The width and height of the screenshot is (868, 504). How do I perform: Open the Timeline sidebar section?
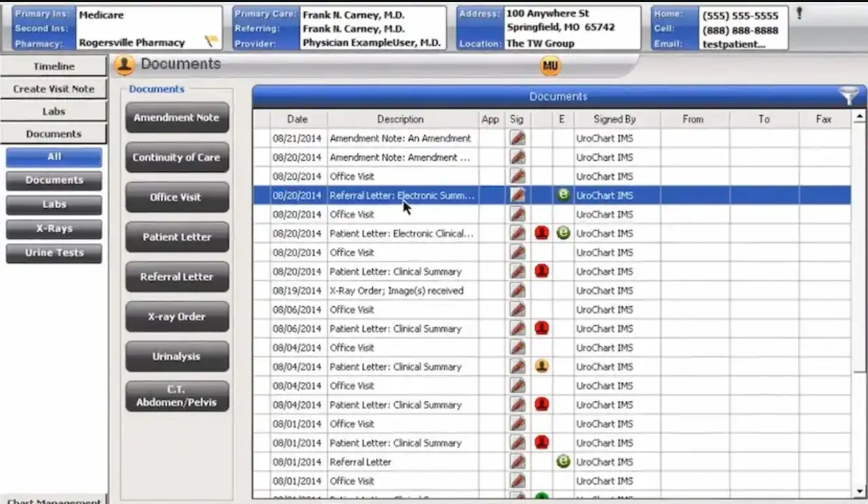pyautogui.click(x=54, y=66)
